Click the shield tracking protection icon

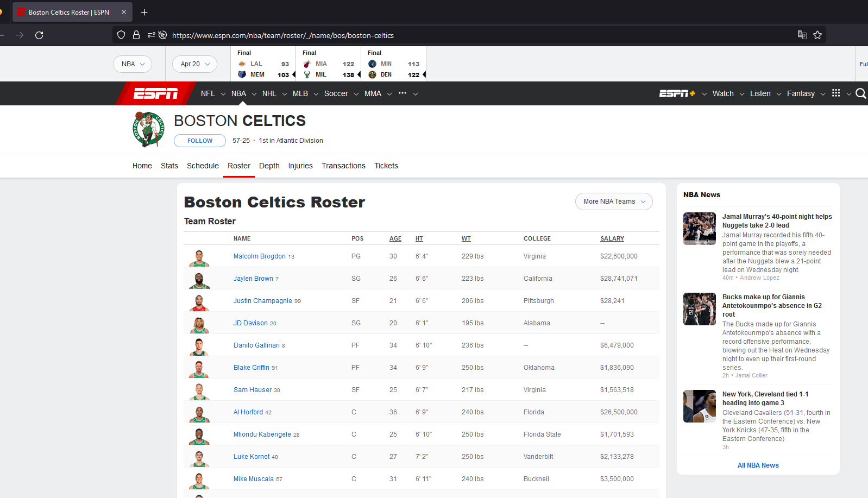[121, 35]
